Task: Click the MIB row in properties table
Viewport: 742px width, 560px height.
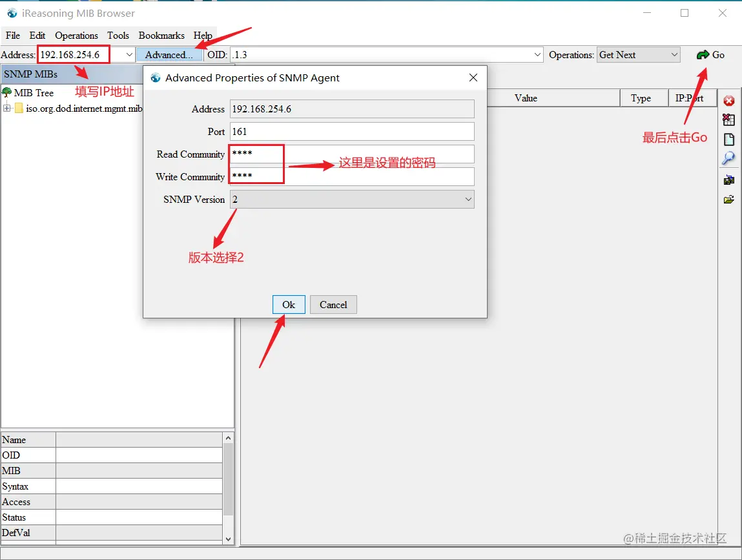Action: click(x=112, y=470)
